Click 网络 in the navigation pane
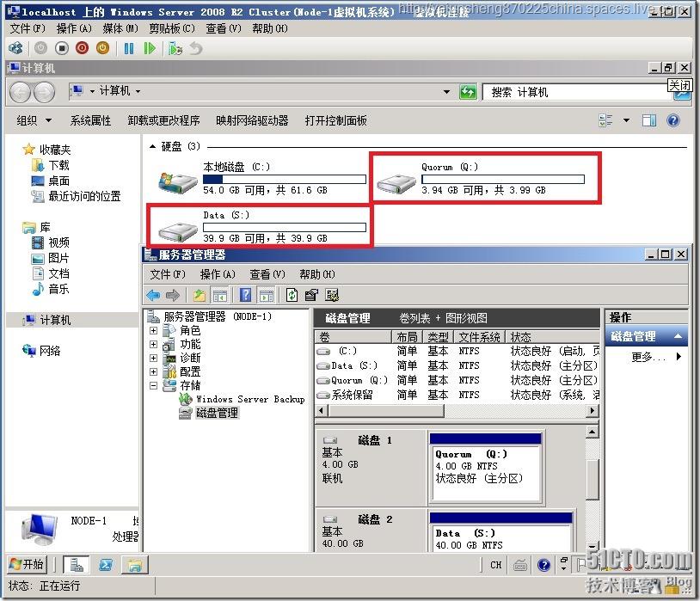This screenshot has height=601, width=700. pyautogui.click(x=50, y=351)
